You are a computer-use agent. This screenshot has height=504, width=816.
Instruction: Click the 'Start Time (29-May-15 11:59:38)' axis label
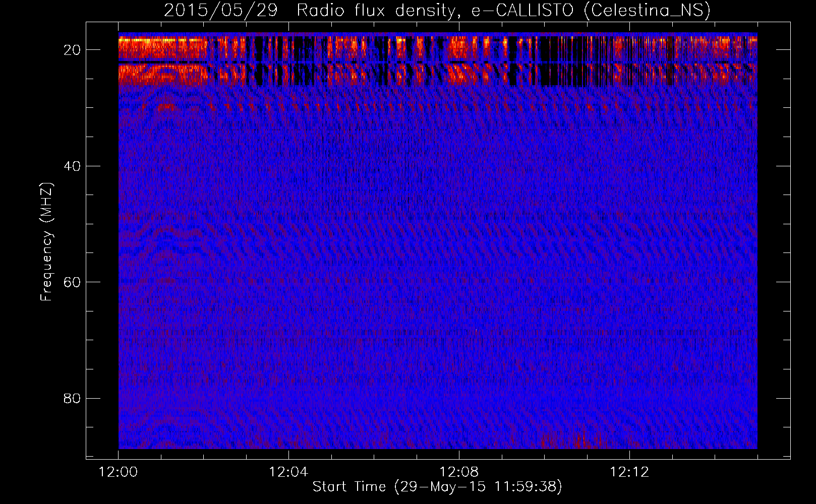point(437,487)
